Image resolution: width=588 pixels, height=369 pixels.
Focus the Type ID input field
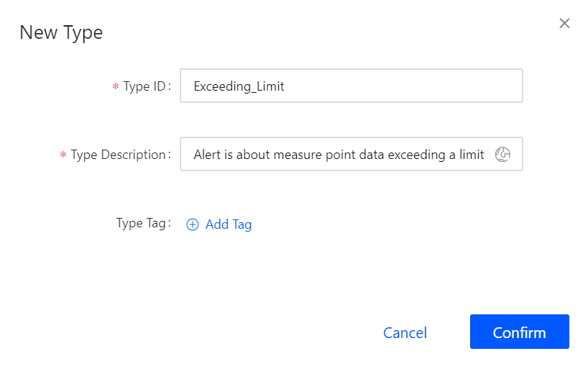pyautogui.click(x=351, y=86)
